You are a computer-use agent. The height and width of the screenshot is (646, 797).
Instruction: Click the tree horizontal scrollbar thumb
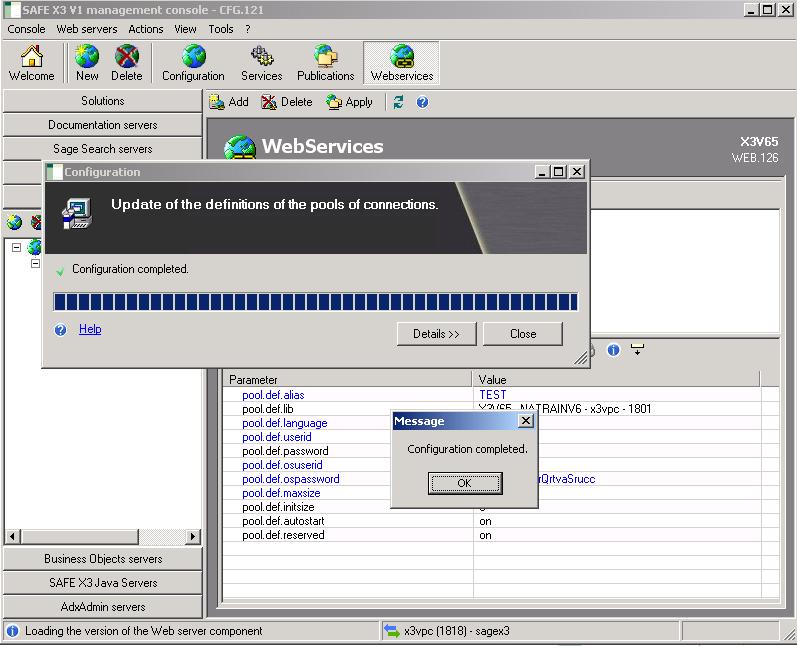[79, 536]
